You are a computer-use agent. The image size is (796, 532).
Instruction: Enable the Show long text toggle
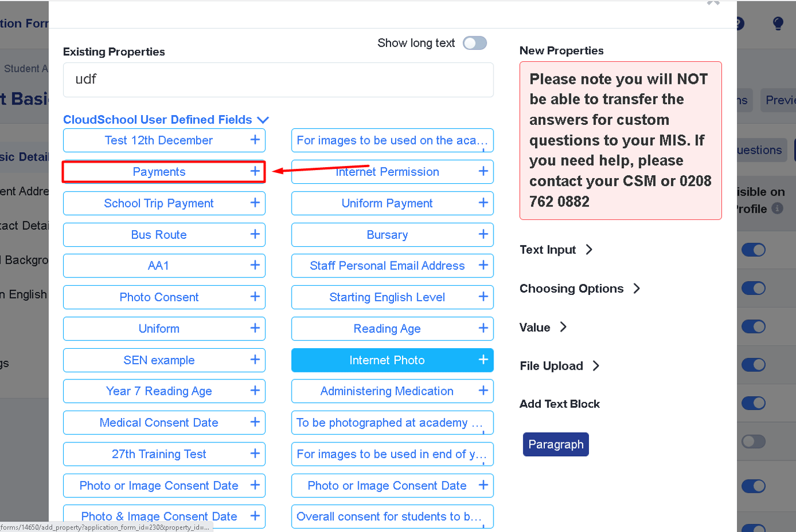click(474, 43)
